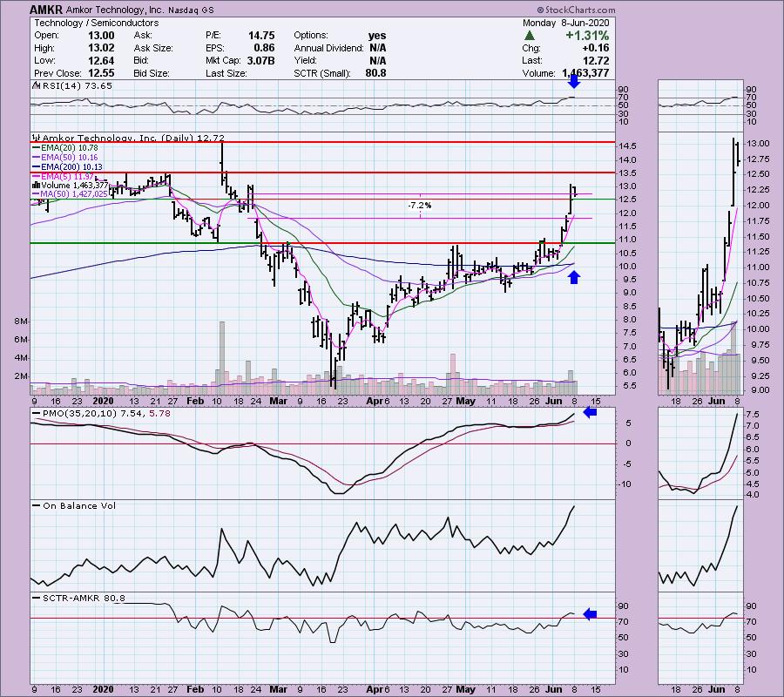Click the AMKR ticker symbol heading
Viewport: 784px width, 697px height.
click(46, 10)
